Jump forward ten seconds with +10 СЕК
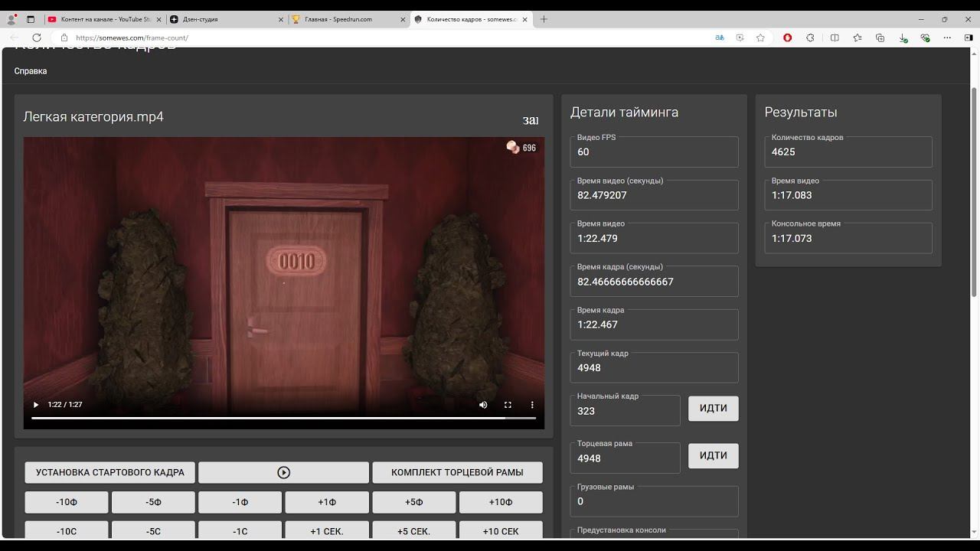980x551 pixels. [x=501, y=530]
